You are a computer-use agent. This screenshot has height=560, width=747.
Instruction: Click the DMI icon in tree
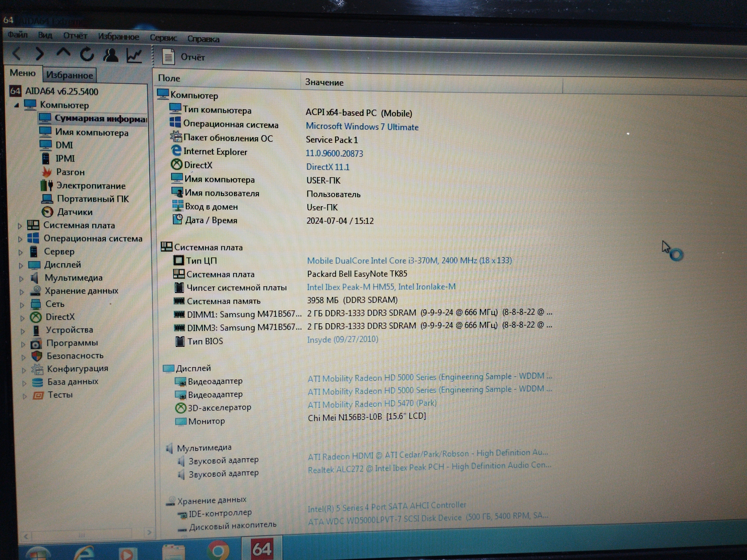(x=46, y=145)
